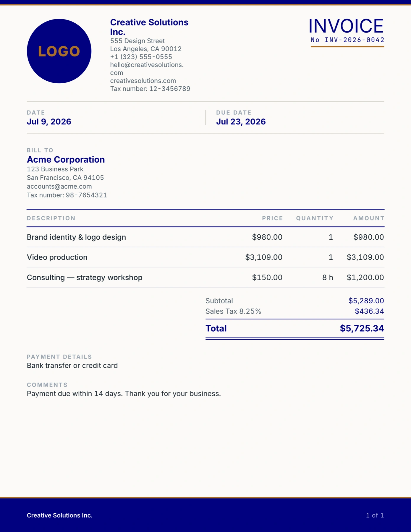Select the INVOICE title heading

pos(346,26)
